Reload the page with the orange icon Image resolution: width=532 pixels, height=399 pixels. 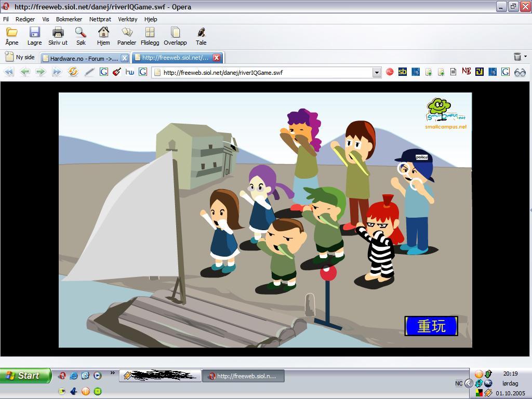pyautogui.click(x=73, y=72)
